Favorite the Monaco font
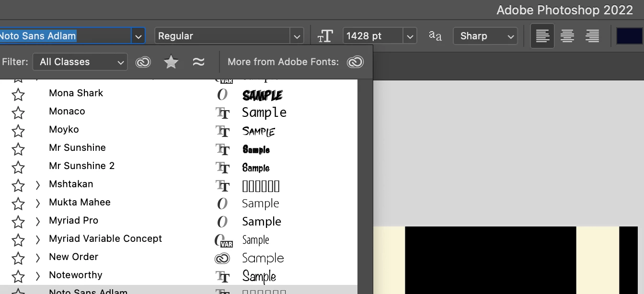Viewport: 644px width, 294px height. click(x=18, y=113)
